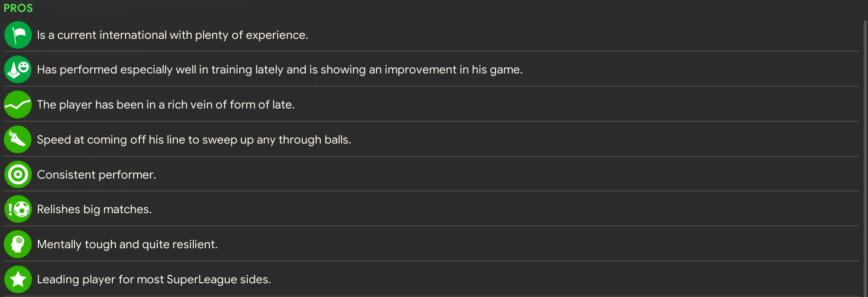Click the rising form graph icon

click(18, 105)
